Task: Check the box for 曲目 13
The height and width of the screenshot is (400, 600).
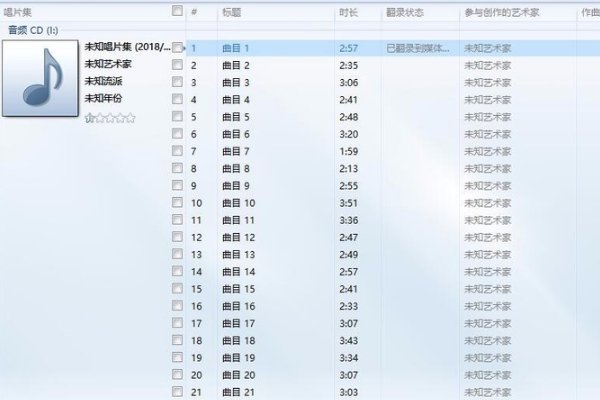Action: coord(177,254)
